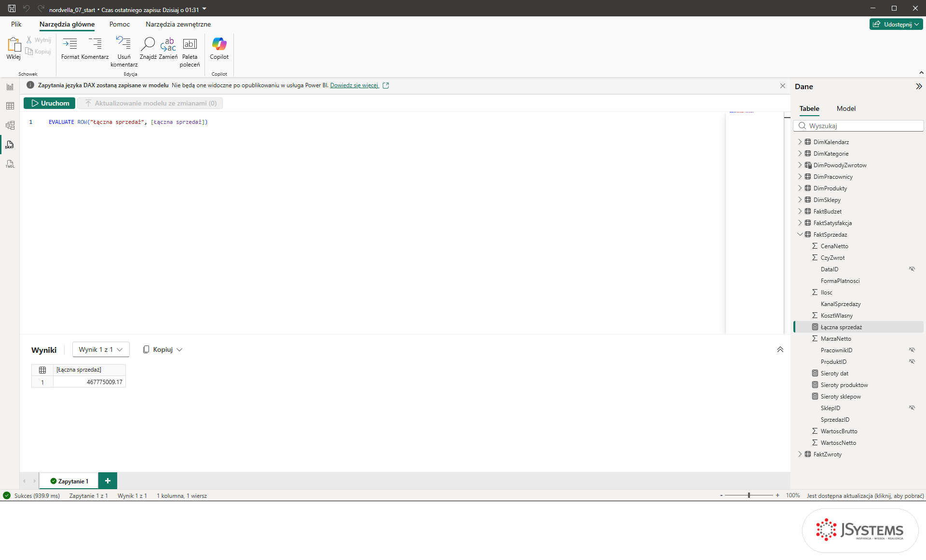The image size is (926, 560).
Task: Click the save icon in title bar
Action: tap(12, 9)
